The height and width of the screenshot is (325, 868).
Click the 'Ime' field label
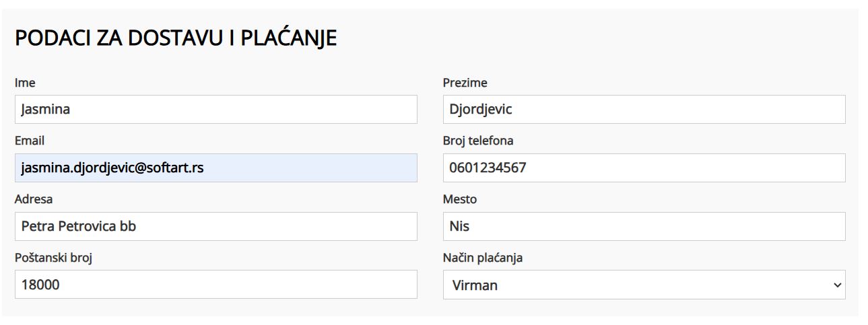[25, 83]
